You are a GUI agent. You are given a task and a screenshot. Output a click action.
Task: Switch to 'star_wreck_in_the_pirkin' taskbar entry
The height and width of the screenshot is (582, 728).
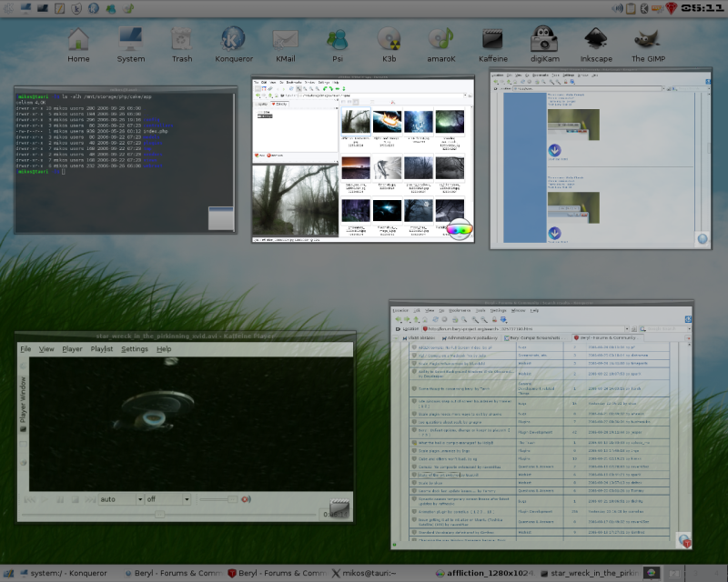click(590, 573)
